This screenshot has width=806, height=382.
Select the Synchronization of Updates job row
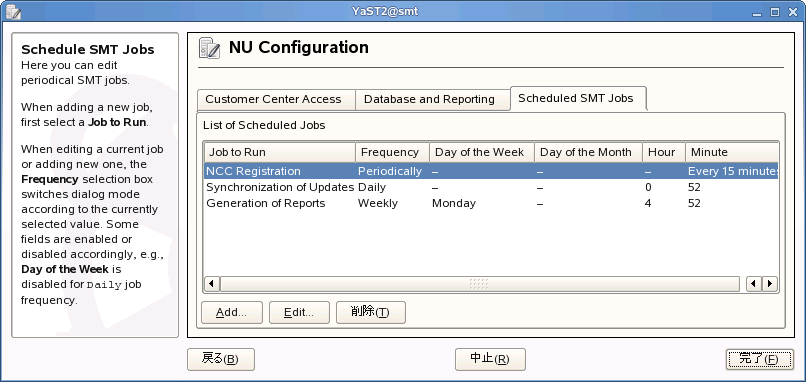click(491, 187)
